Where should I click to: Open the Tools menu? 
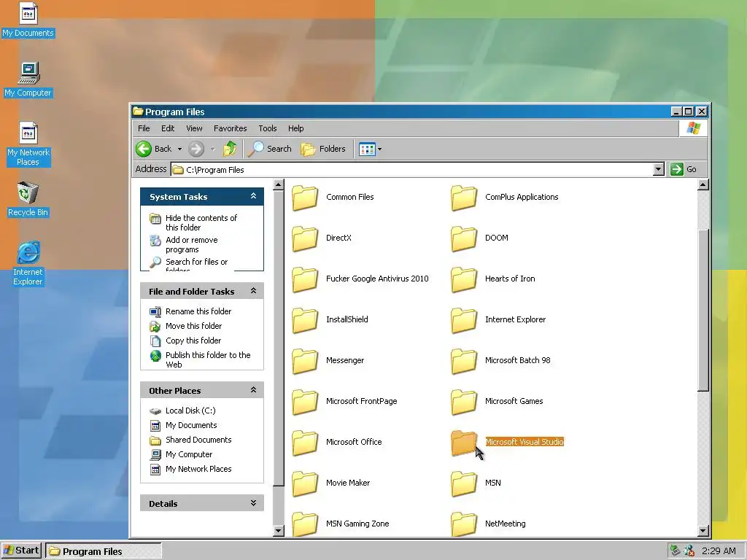tap(267, 128)
